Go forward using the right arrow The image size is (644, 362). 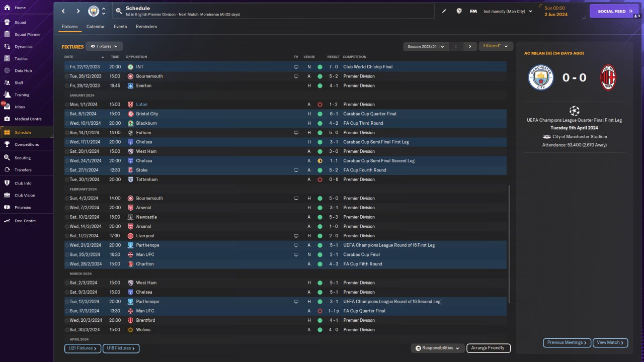click(78, 11)
